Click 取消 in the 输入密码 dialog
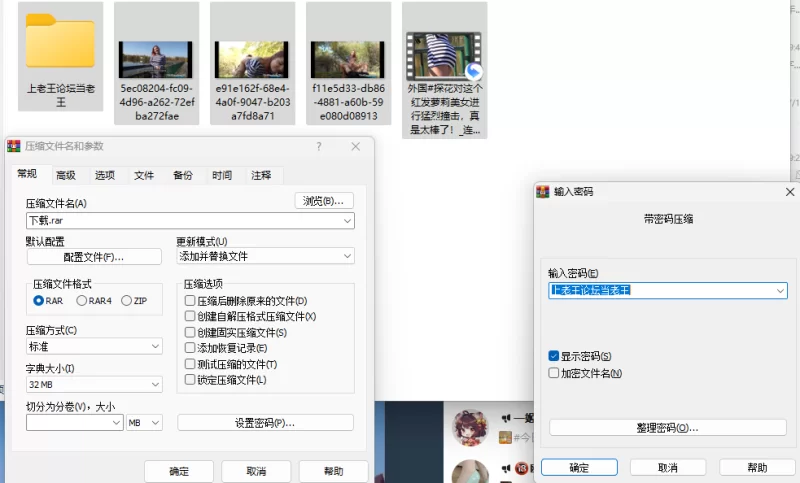The width and height of the screenshot is (800, 483). click(668, 467)
